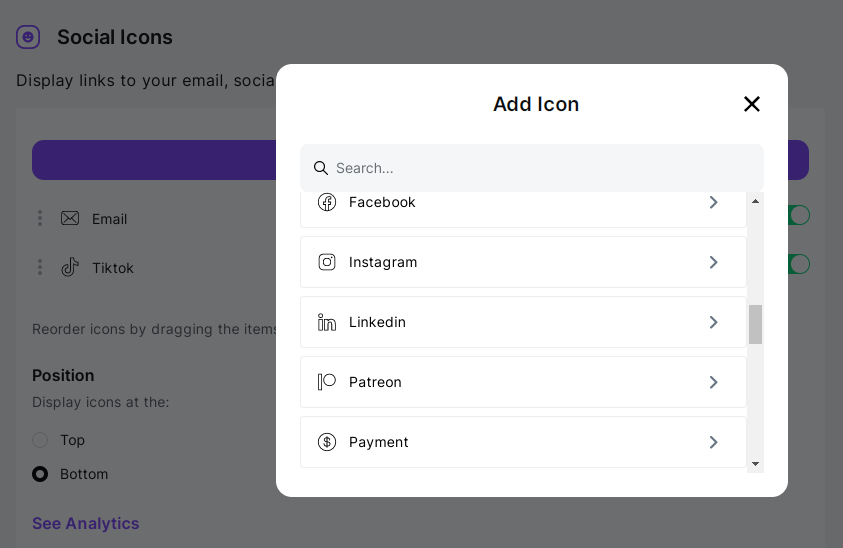The width and height of the screenshot is (843, 548).
Task: Focus the Search input field
Action: point(540,168)
